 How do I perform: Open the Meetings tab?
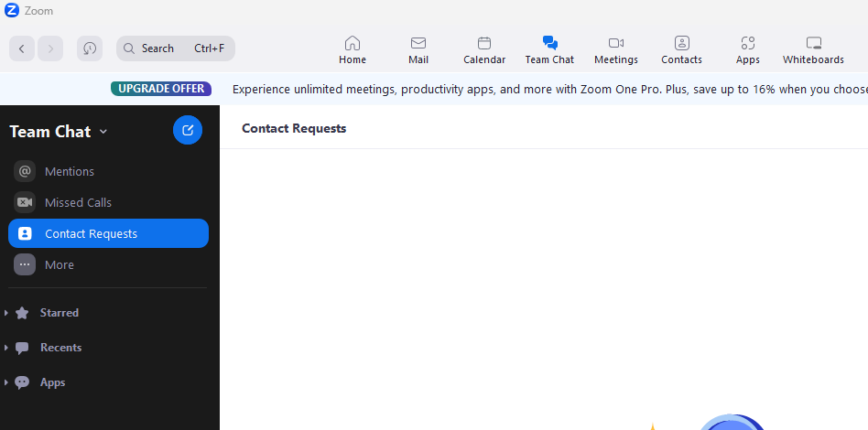616,50
